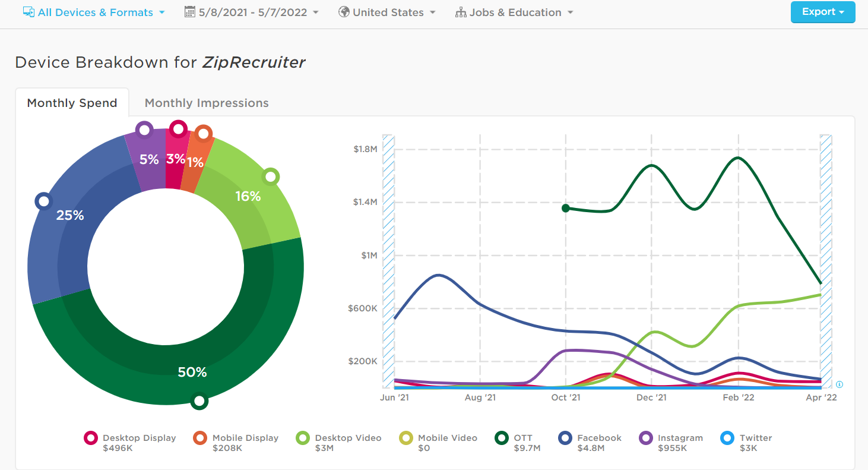The image size is (868, 470).
Task: Click the $1M y-axis label
Action: 369,255
